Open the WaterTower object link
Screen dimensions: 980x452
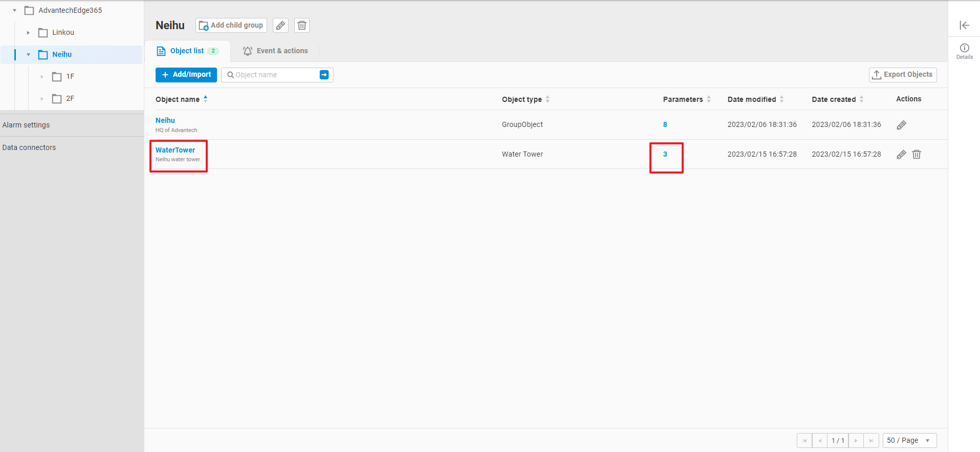click(175, 150)
